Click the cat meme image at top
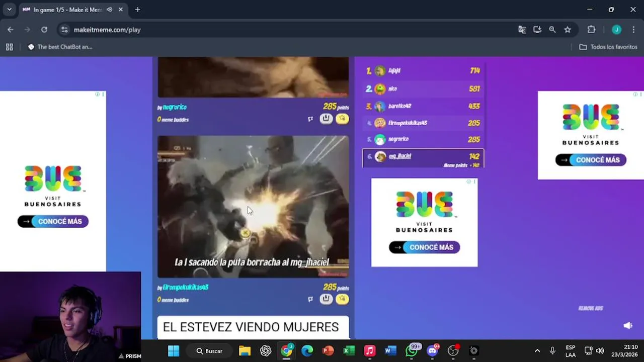 pyautogui.click(x=253, y=77)
